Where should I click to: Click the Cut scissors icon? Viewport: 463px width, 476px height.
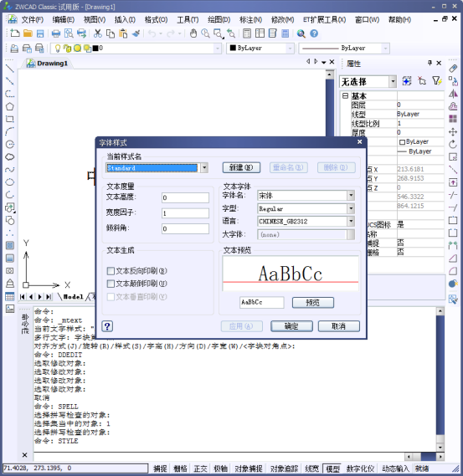point(97,33)
